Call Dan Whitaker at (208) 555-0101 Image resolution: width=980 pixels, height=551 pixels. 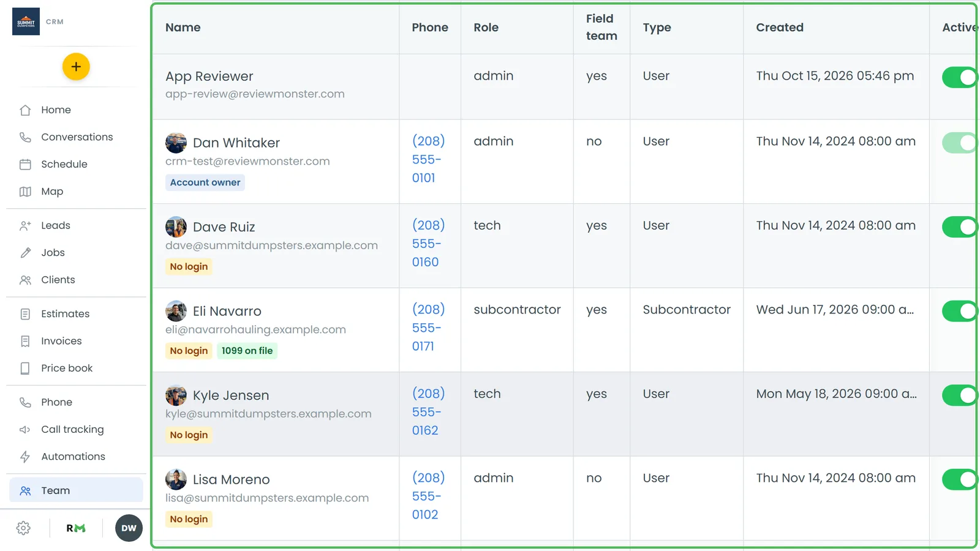tap(428, 159)
